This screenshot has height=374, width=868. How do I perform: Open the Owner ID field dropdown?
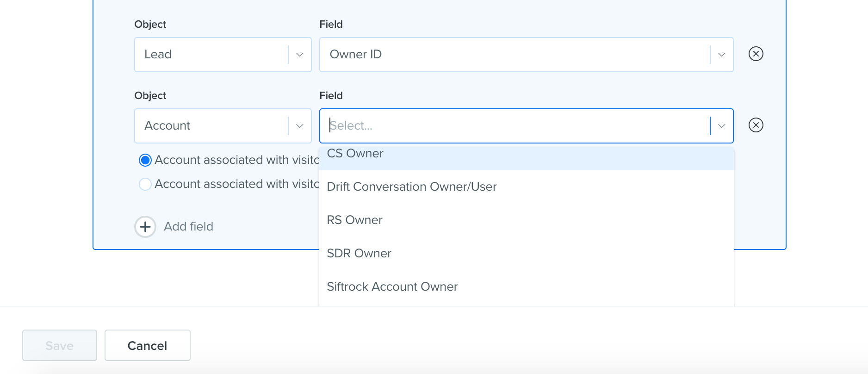point(526,55)
